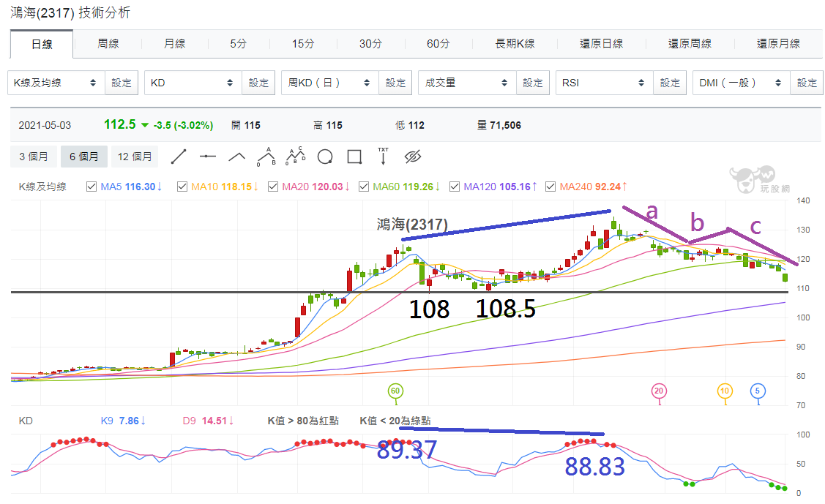The height and width of the screenshot is (504, 825).
Task: Click the 鴻海(2317) 技術分析 page title
Action: pyautogui.click(x=70, y=12)
